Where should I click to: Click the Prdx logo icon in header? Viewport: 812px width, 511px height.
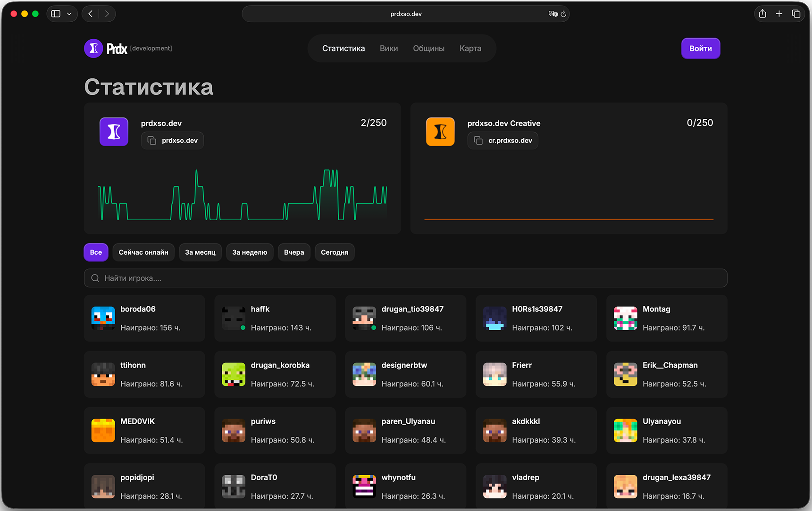tap(93, 48)
